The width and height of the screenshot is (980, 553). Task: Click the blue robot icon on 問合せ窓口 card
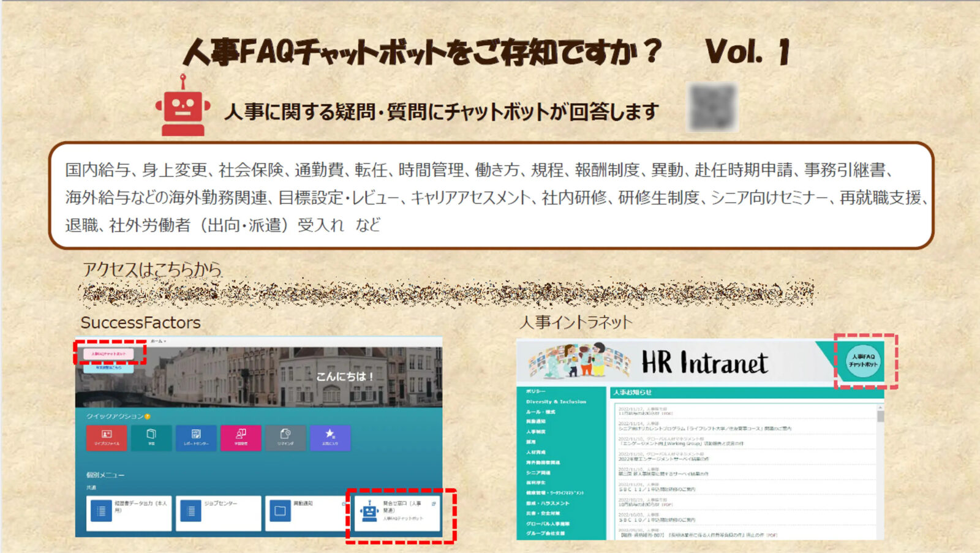pos(369,511)
